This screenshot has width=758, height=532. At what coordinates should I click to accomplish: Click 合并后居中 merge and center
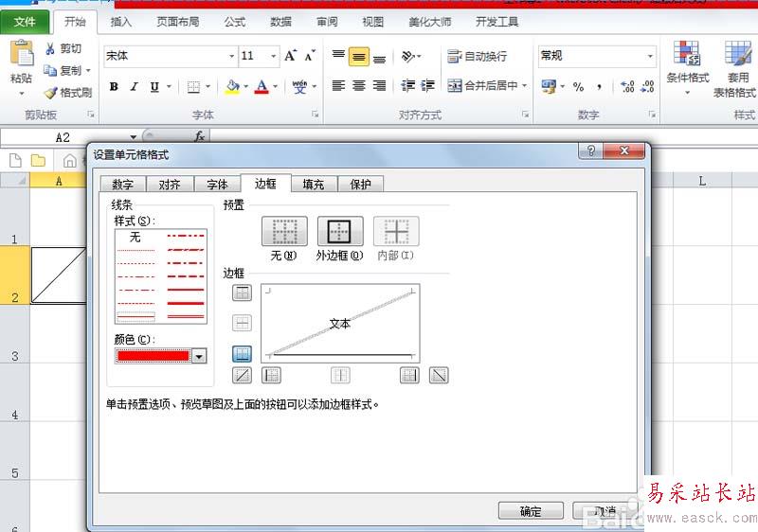tap(483, 86)
